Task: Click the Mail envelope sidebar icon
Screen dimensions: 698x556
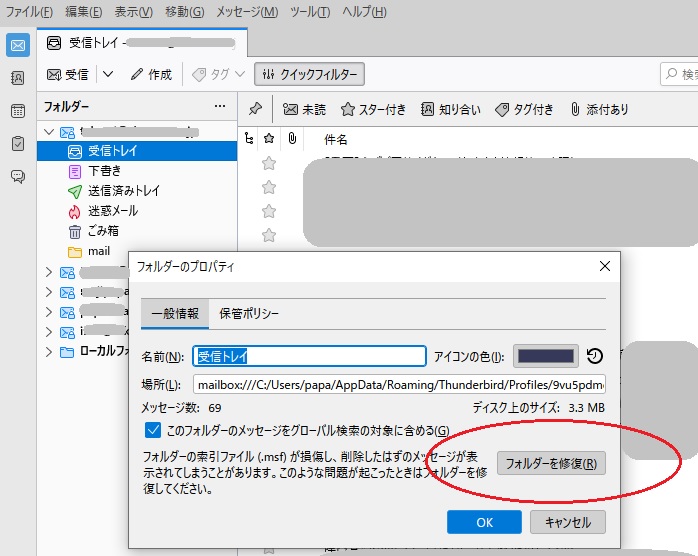Action: [17, 46]
